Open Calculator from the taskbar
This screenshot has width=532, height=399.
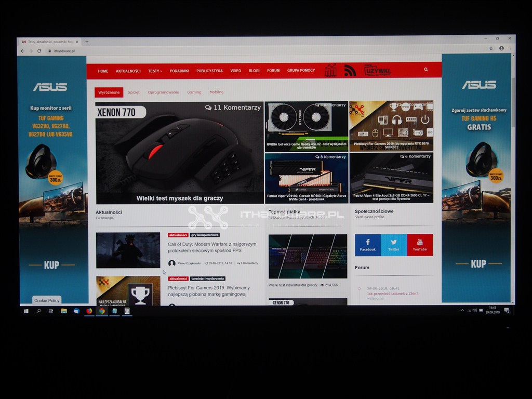coord(127,311)
